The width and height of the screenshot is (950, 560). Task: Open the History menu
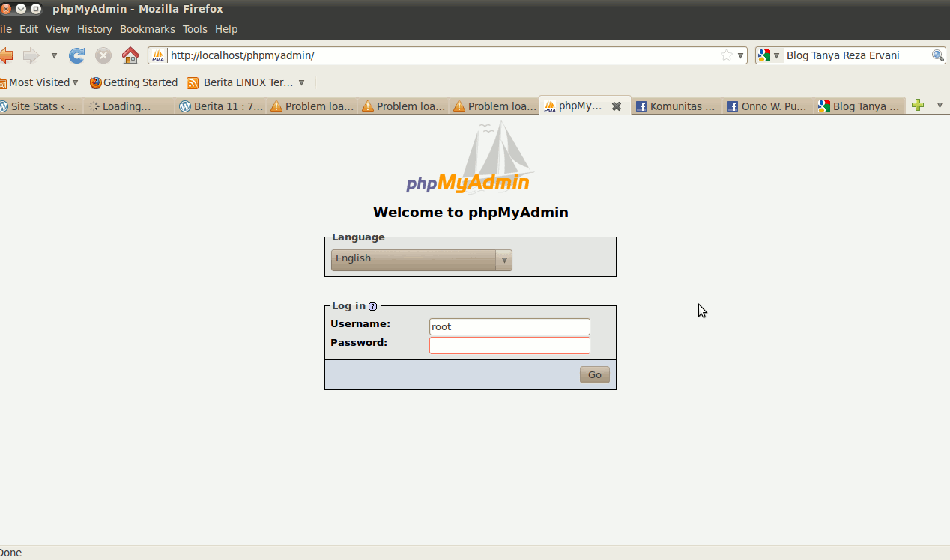click(94, 29)
